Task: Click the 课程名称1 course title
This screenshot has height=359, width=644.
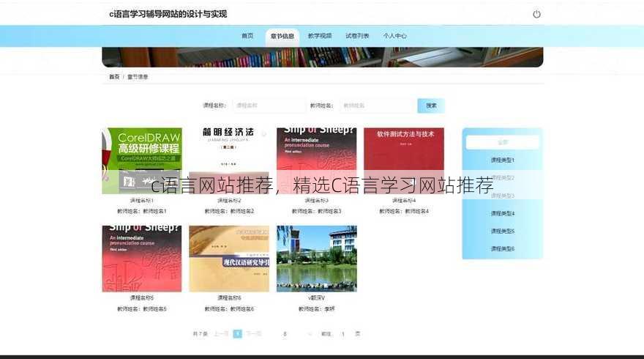Action: coord(142,200)
